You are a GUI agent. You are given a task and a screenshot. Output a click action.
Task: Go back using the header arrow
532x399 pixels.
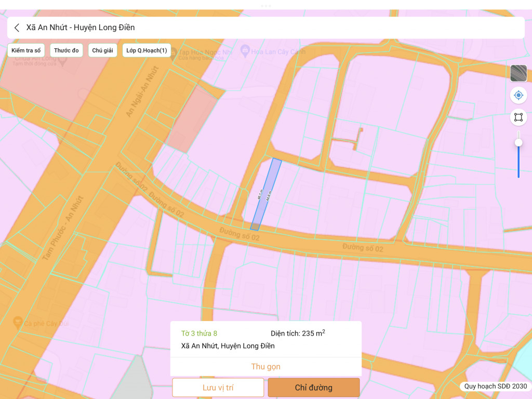click(x=17, y=28)
